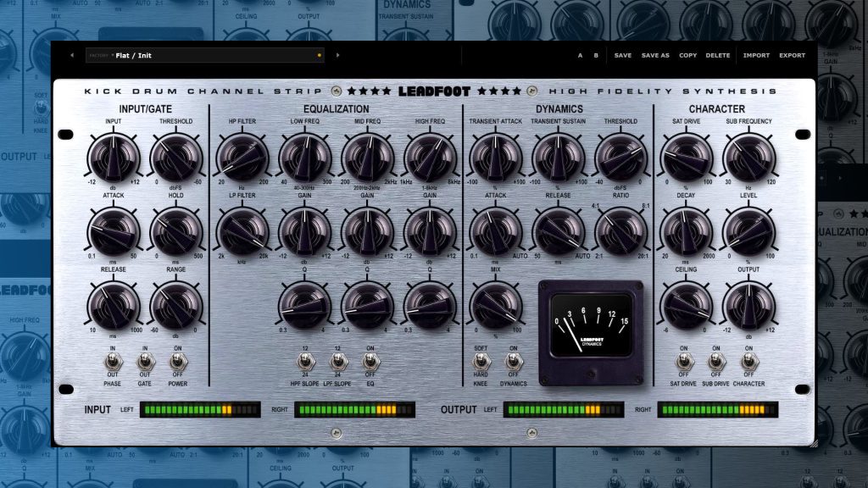This screenshot has width=868, height=488.
Task: Toggle the Sub Drive ON/OFF switch
Action: pyautogui.click(x=716, y=362)
